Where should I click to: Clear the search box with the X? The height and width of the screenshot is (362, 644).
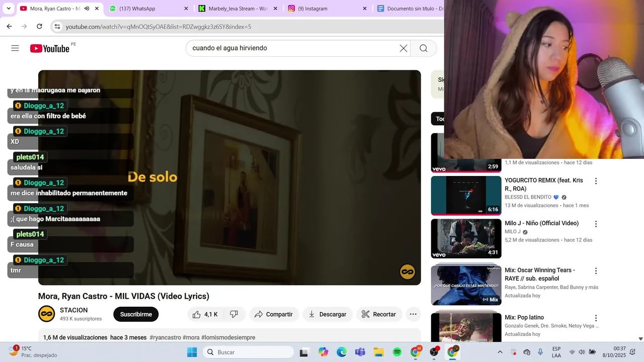[x=404, y=48]
